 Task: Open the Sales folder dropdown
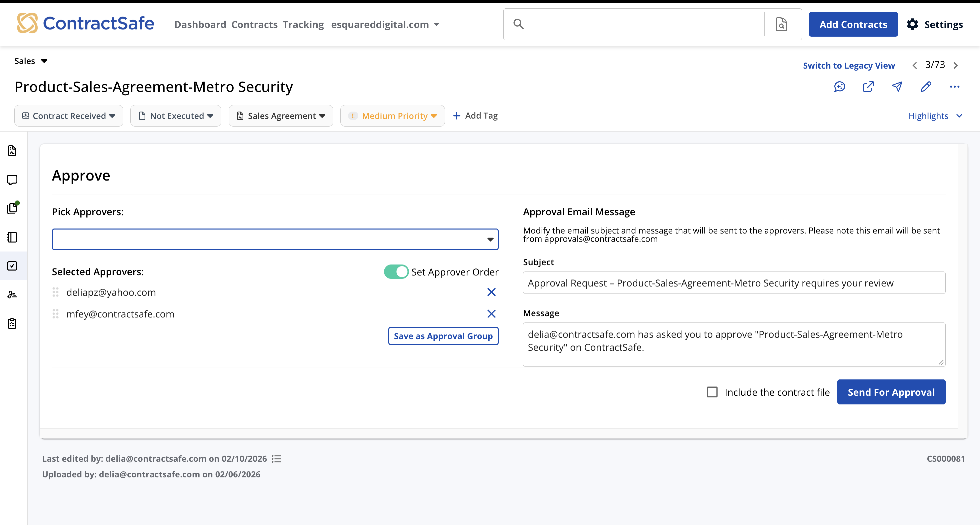coord(31,61)
